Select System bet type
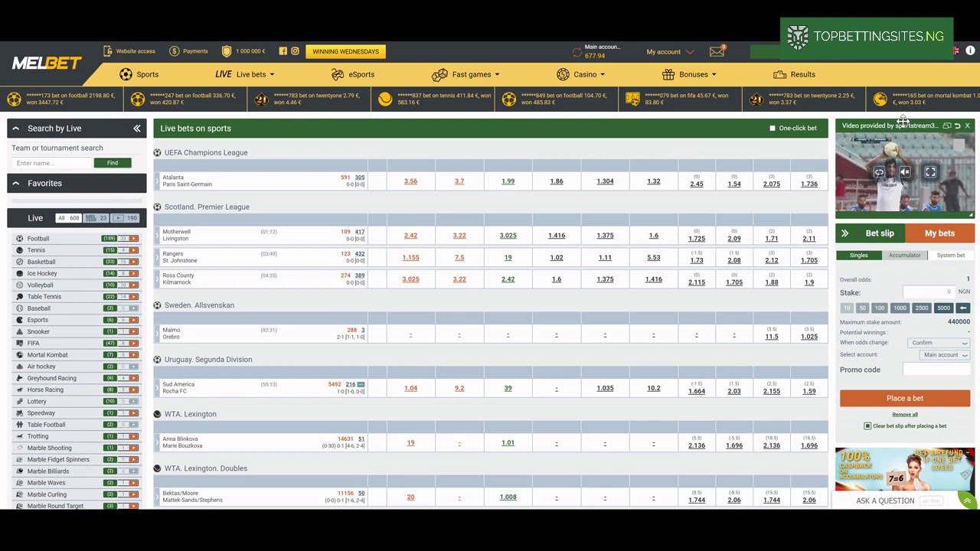The height and width of the screenshot is (551, 980). pyautogui.click(x=951, y=256)
